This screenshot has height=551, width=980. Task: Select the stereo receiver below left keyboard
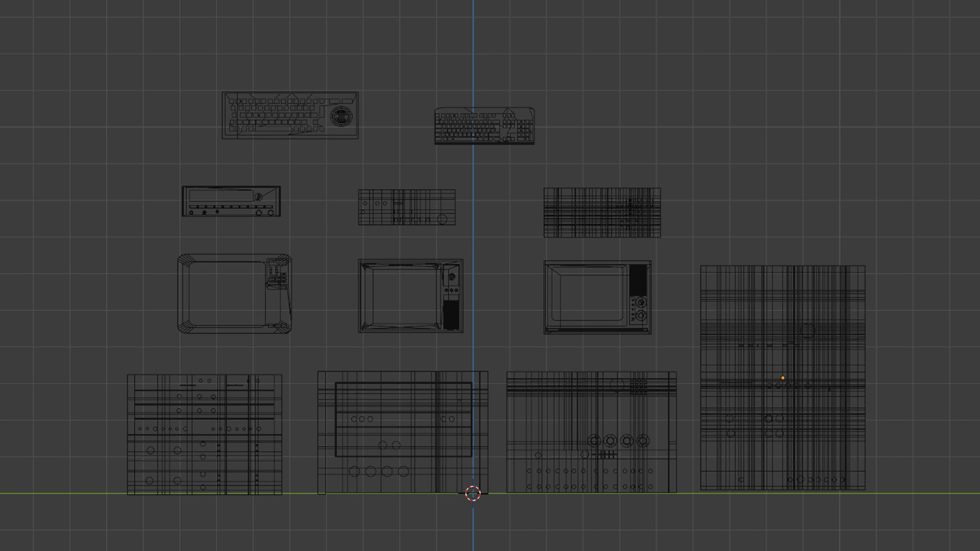pyautogui.click(x=231, y=201)
